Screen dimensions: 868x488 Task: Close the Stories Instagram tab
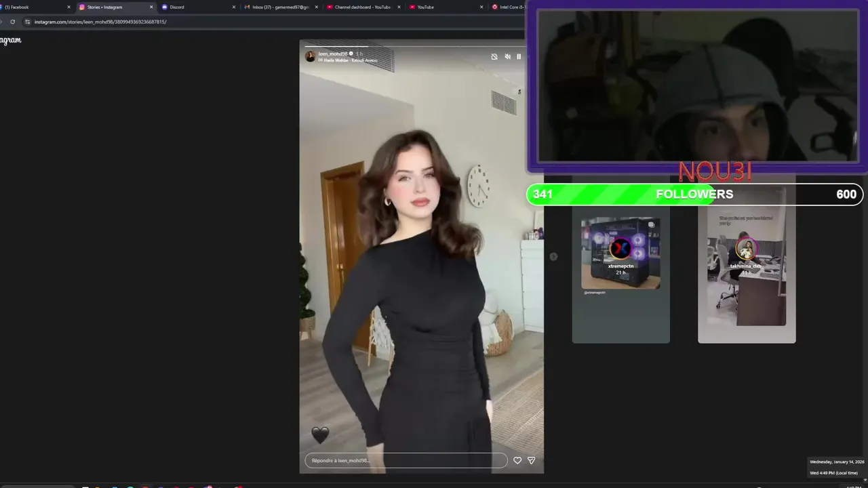(151, 7)
